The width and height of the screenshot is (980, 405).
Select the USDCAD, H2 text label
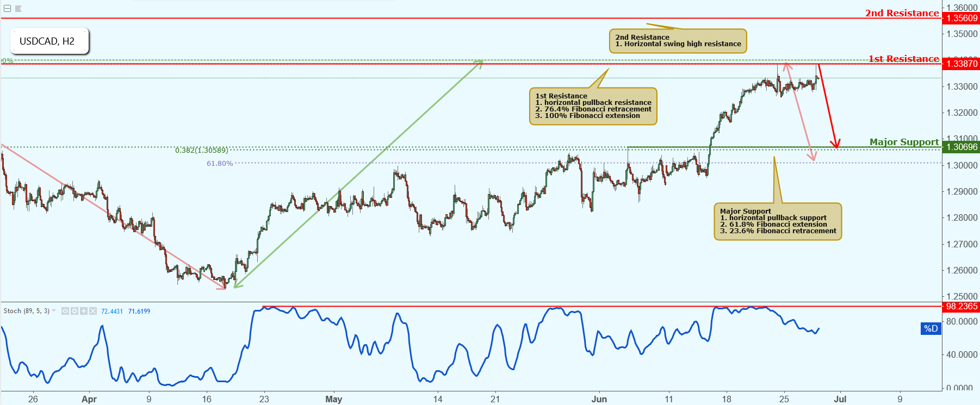point(47,41)
